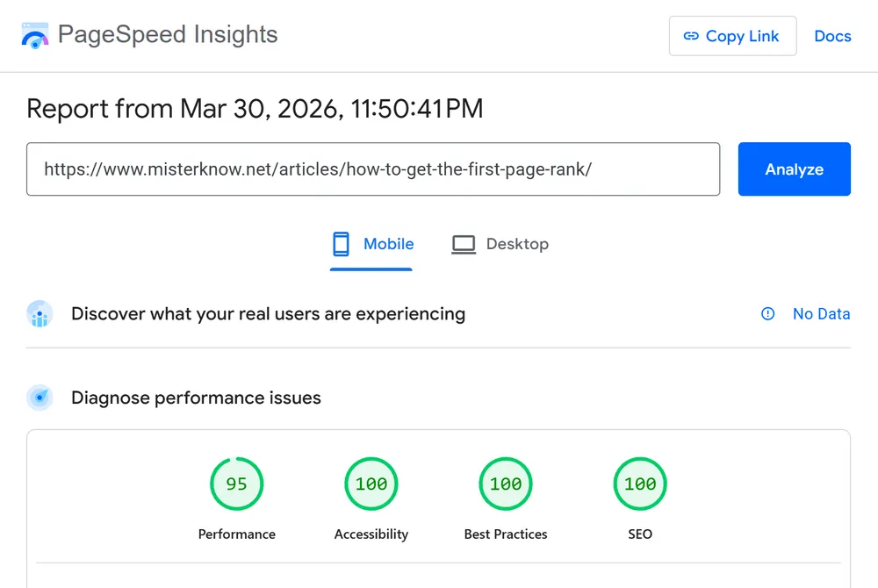The width and height of the screenshot is (878, 588).
Task: Click the mobile phone icon
Action: tap(341, 244)
